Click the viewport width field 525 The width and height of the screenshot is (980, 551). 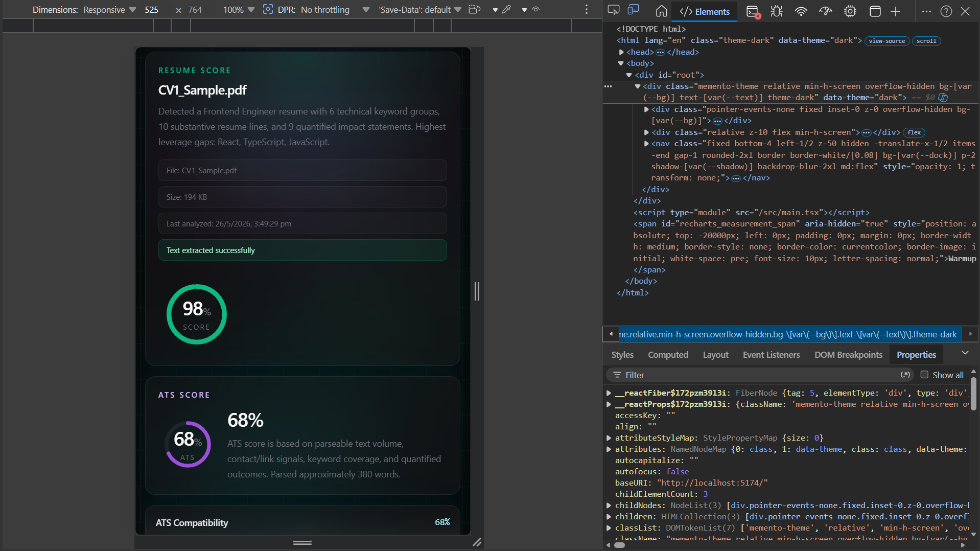coord(152,10)
